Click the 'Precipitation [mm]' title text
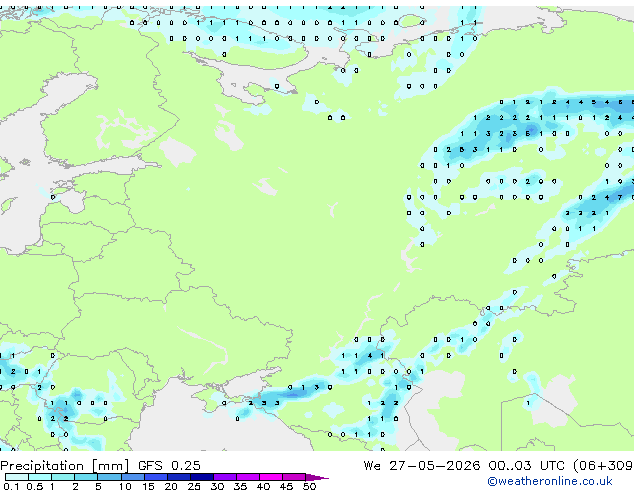The width and height of the screenshot is (634, 490). 65,466
